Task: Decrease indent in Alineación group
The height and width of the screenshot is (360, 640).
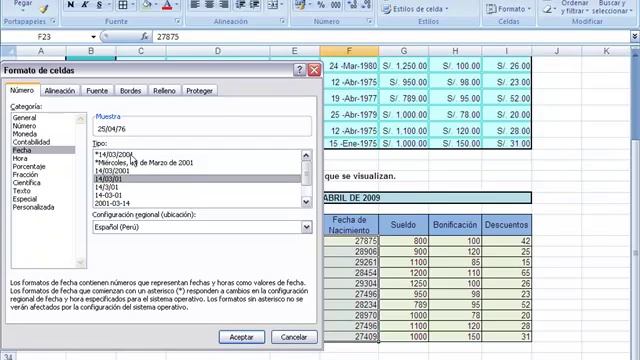Action: tap(240, 4)
